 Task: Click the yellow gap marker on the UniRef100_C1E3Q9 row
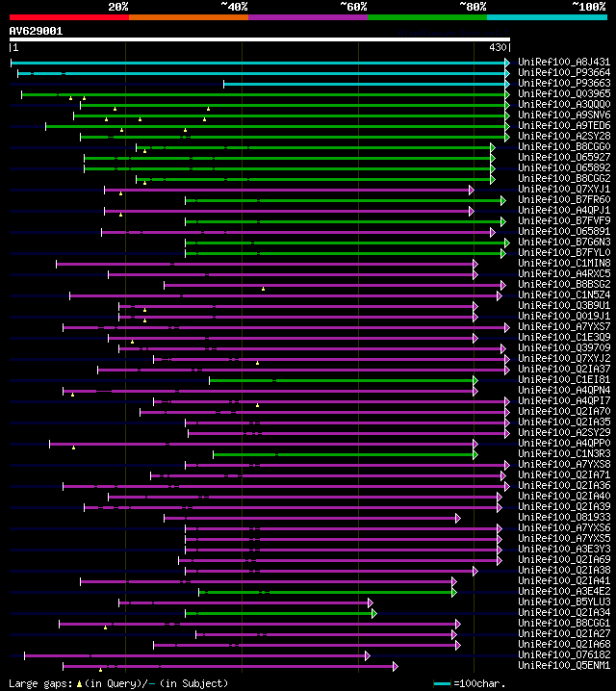(132, 342)
